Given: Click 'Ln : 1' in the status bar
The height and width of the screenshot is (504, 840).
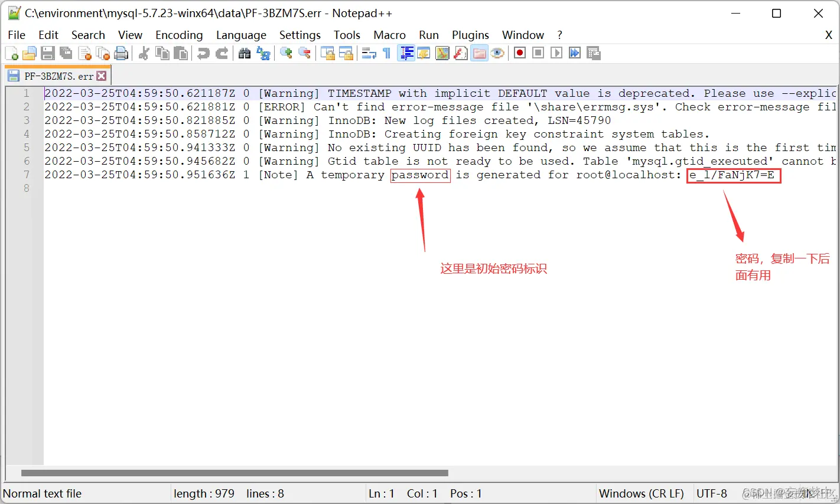Looking at the screenshot, I should click(x=381, y=493).
